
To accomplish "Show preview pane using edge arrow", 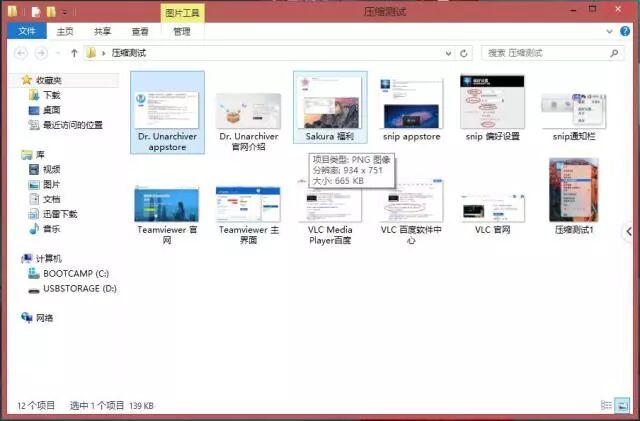I will (x=629, y=232).
